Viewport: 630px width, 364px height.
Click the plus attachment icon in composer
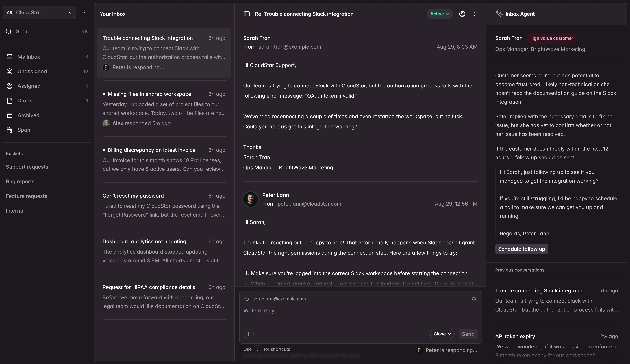249,334
